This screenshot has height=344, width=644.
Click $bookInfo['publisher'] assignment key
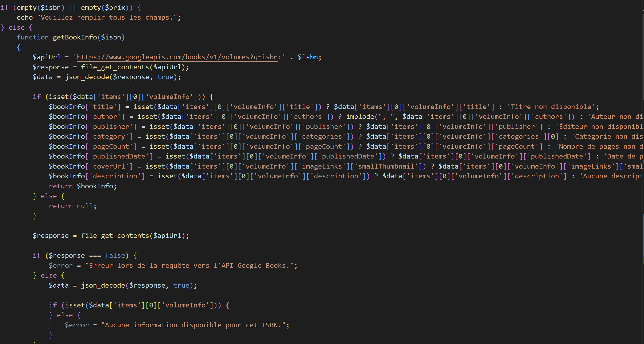point(93,127)
